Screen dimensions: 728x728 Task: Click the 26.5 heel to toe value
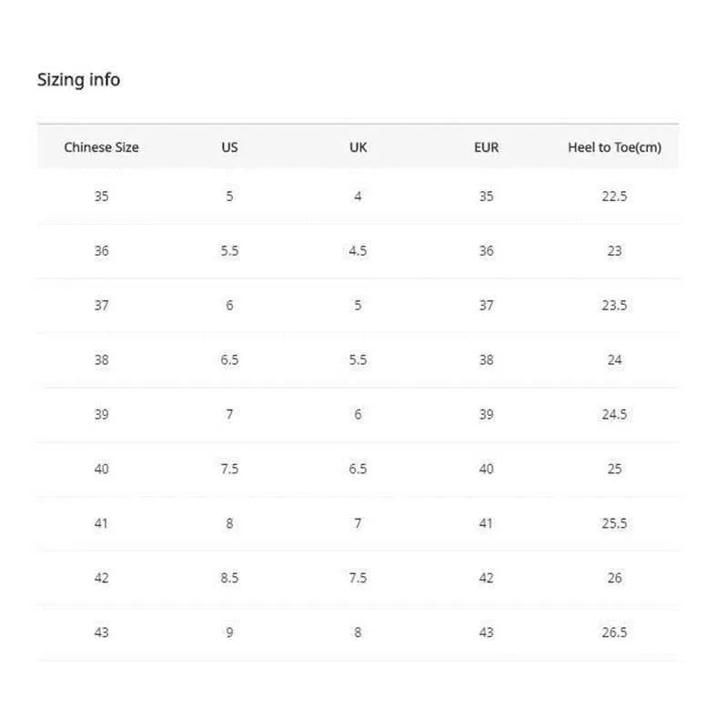coord(614,632)
